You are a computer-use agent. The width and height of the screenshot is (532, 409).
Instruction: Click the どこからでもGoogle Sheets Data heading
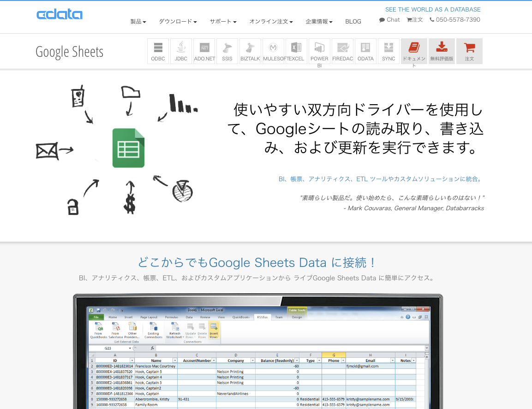click(x=257, y=262)
